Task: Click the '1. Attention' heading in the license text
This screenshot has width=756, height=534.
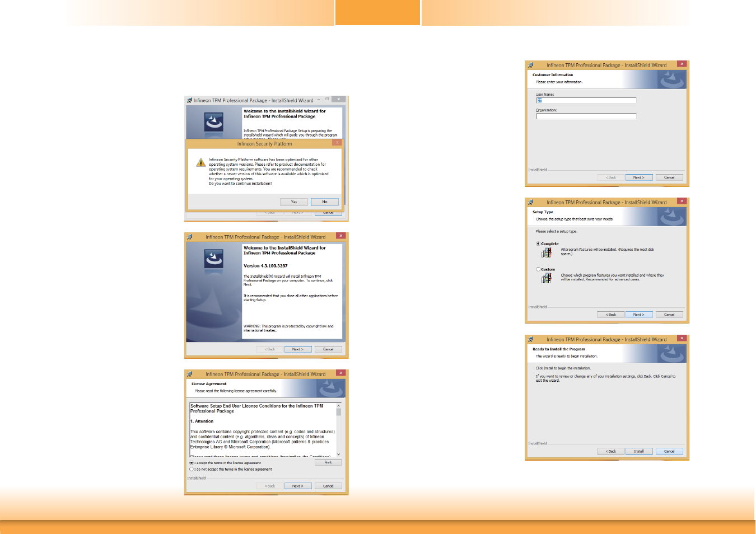Action: (202, 421)
